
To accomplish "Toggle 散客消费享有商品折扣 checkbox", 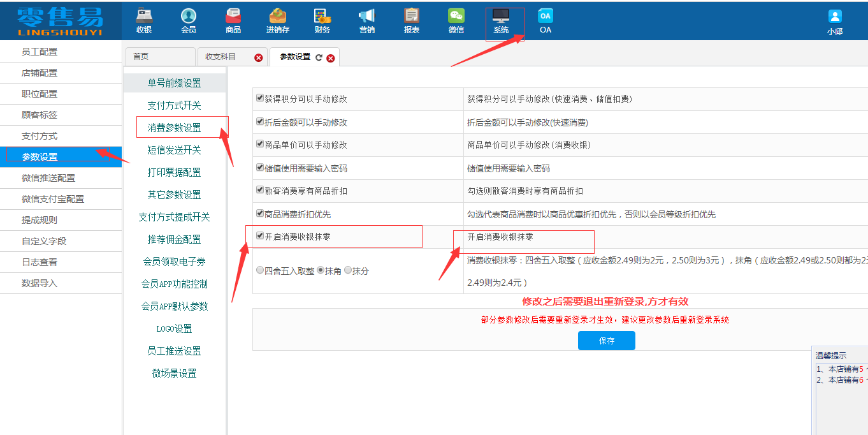I will pos(260,189).
